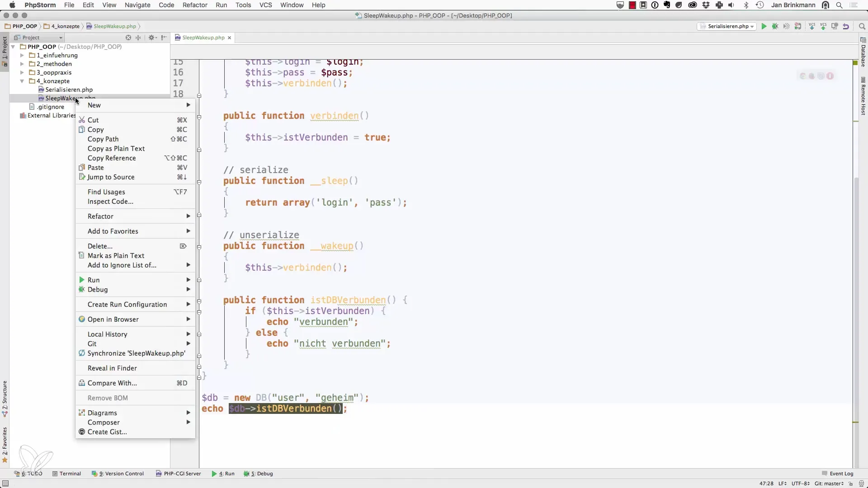The width and height of the screenshot is (868, 488).
Task: Select Local History in context menu
Action: [135, 334]
